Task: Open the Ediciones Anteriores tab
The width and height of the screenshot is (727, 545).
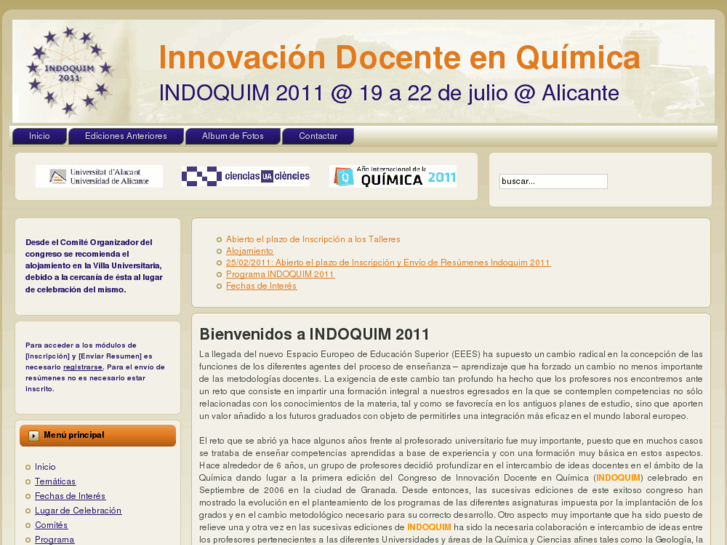Action: click(126, 136)
